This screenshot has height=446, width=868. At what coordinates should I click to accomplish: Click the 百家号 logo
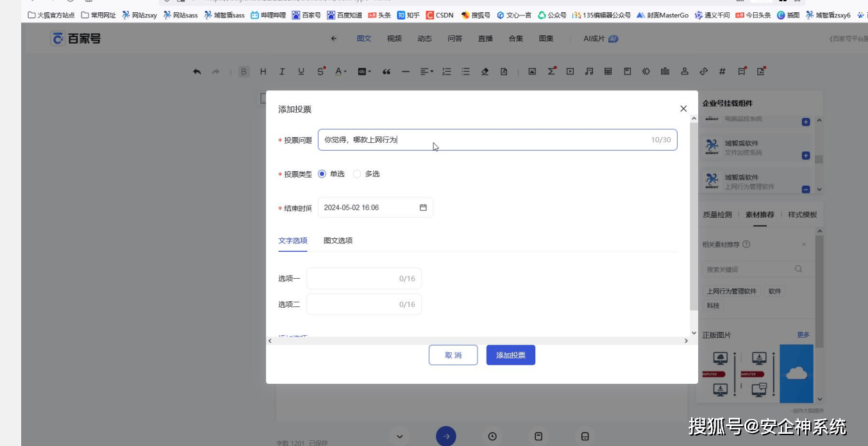coord(76,38)
